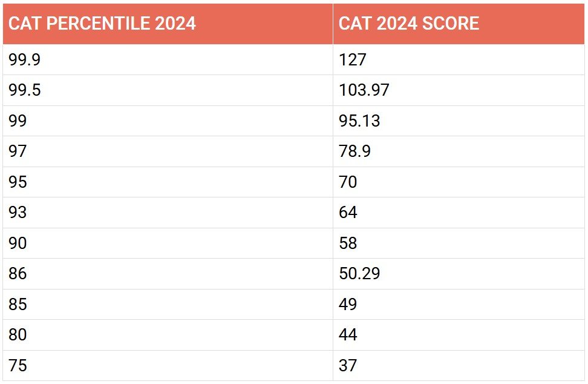Viewport: 588px width, 384px height.
Task: Select the score cell showing 127
Action: [x=353, y=59]
